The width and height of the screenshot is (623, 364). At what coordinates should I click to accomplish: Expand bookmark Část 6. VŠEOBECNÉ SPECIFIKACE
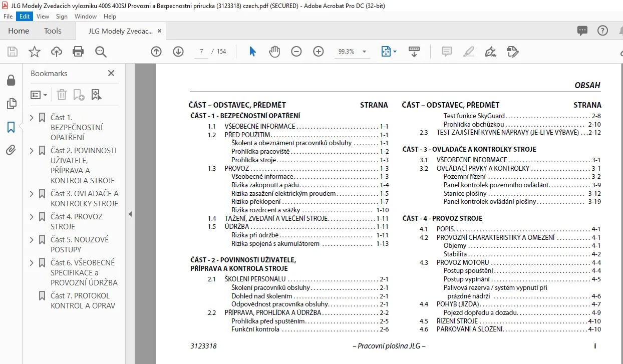(x=32, y=263)
